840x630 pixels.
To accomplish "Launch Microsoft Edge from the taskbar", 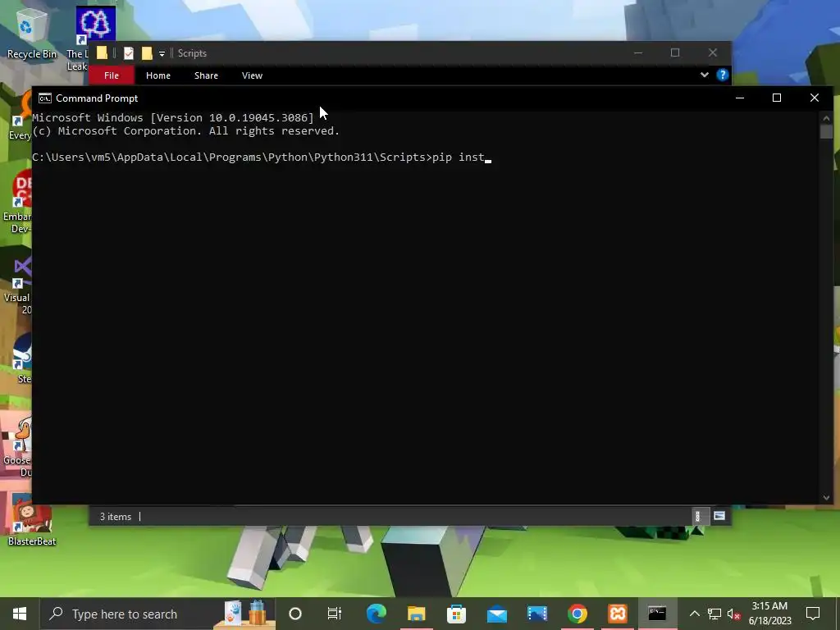I will point(376,614).
